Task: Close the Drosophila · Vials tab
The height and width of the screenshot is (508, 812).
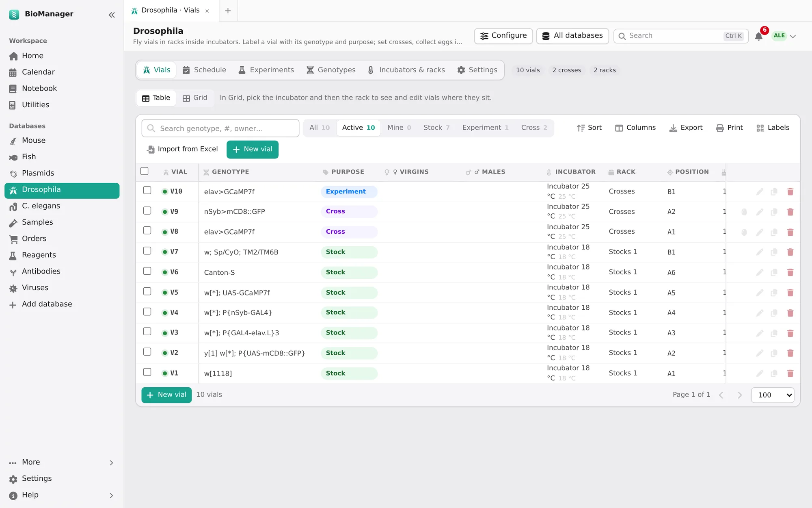Action: (x=207, y=11)
